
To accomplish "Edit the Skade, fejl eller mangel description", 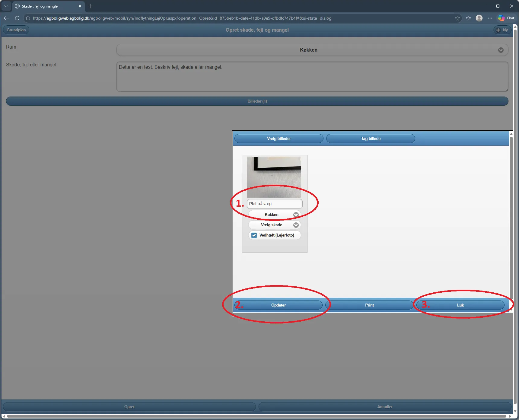I will [x=312, y=77].
